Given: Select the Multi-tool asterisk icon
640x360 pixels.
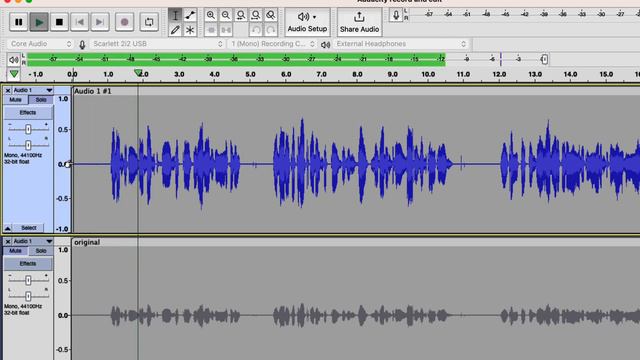Looking at the screenshot, I should [x=190, y=30].
